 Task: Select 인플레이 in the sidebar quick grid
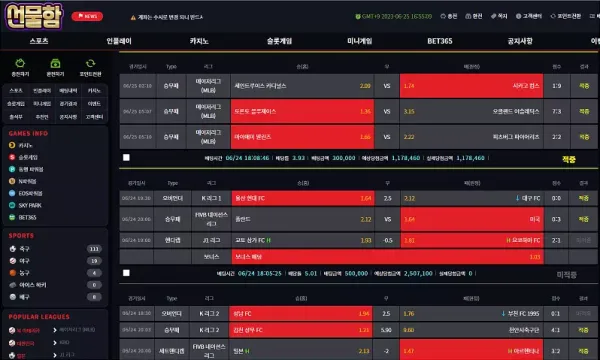coord(42,91)
